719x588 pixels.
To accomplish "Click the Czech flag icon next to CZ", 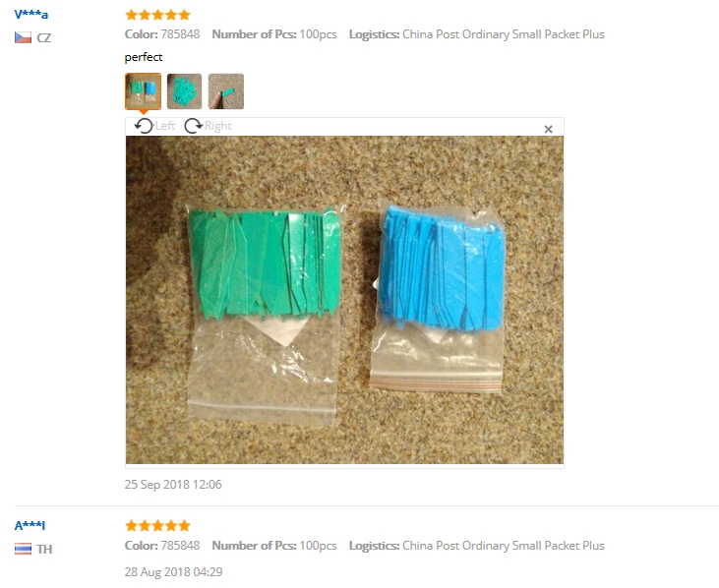I will (23, 37).
